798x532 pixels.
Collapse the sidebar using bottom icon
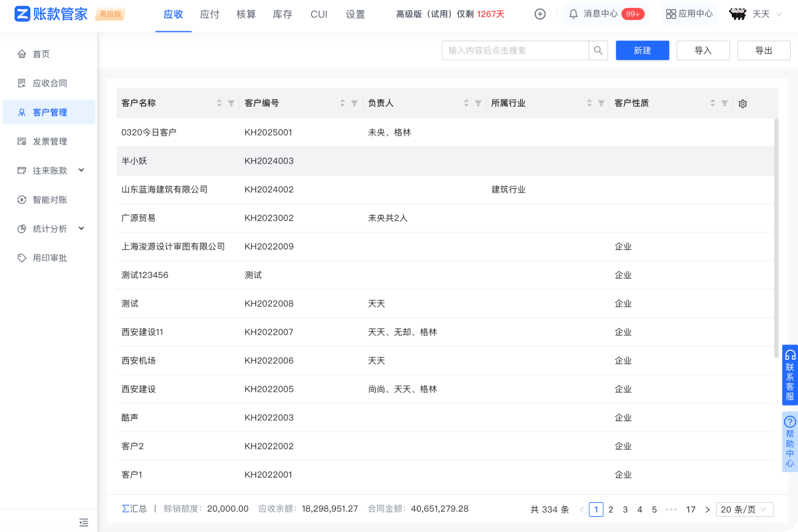83,522
